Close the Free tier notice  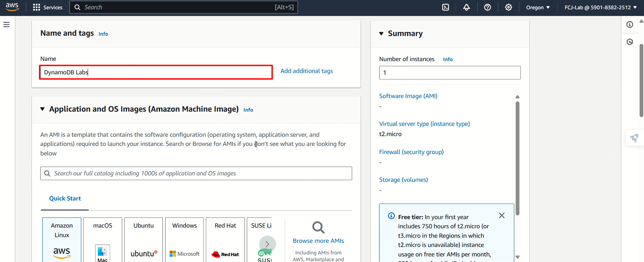502,215
